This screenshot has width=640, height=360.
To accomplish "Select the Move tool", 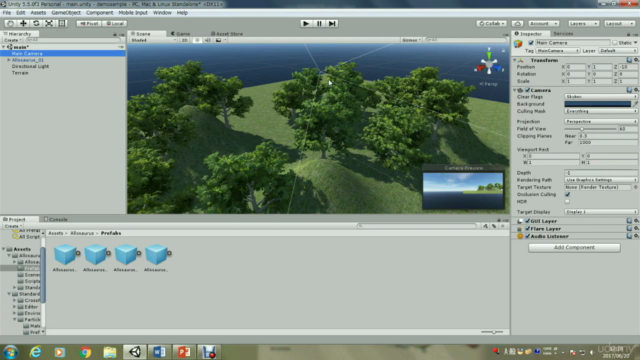I will click(x=23, y=23).
